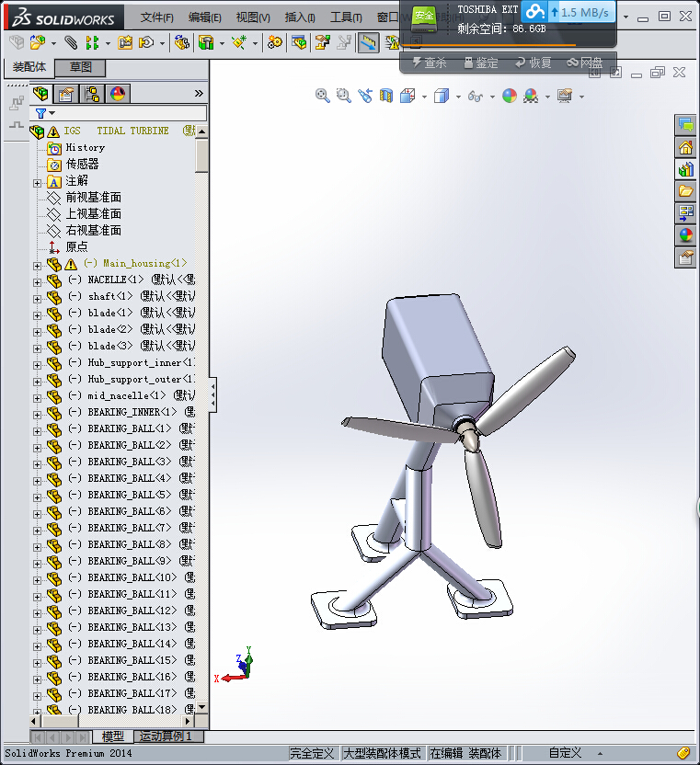Click the Insert Components folder icon
700x765 pixels.
pos(37,42)
